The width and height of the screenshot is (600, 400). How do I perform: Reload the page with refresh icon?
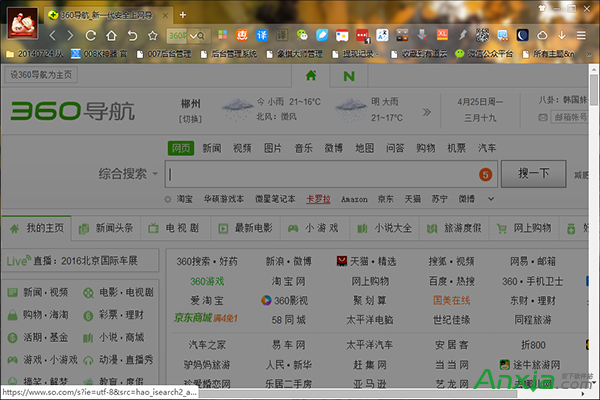pos(91,35)
